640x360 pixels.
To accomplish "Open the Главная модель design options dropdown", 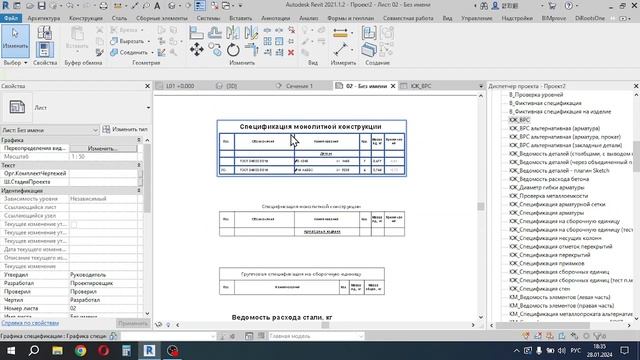I will [360, 336].
